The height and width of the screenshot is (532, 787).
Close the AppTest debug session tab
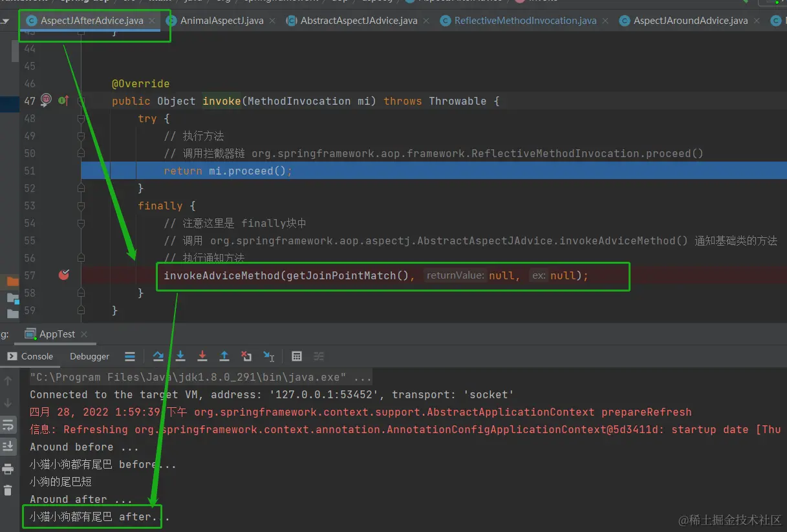click(x=84, y=334)
